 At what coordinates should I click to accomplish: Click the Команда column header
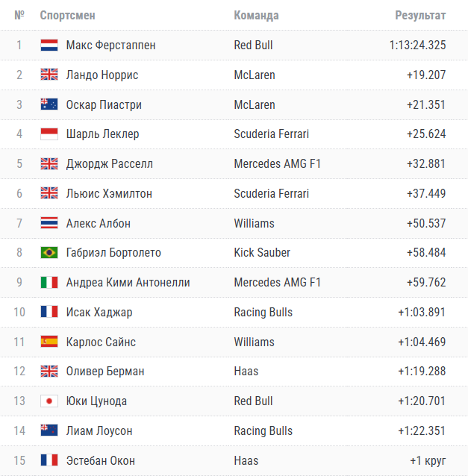256,16
